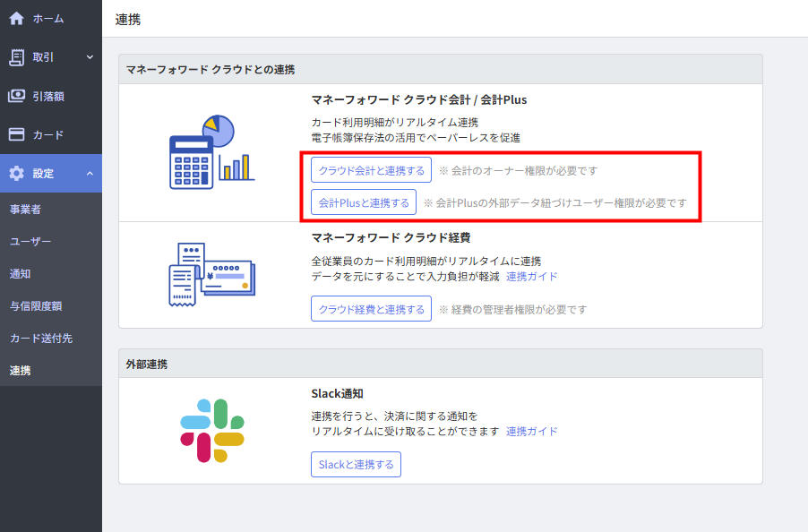The height and width of the screenshot is (532, 808).
Task: Click クラウド会計と連携する button
Action: (371, 170)
